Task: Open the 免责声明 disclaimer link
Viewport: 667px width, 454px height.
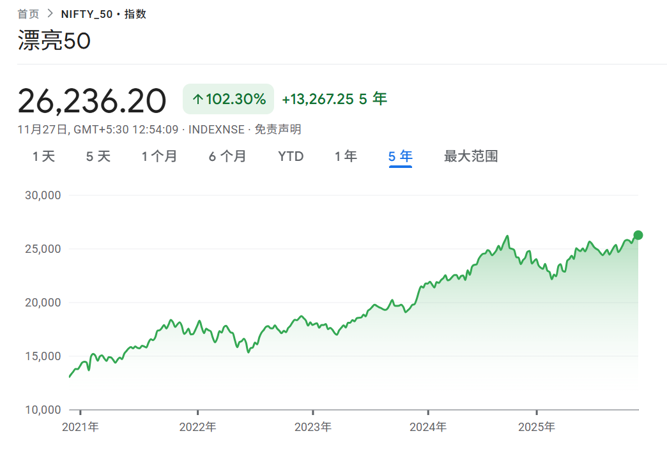Action: coord(277,129)
